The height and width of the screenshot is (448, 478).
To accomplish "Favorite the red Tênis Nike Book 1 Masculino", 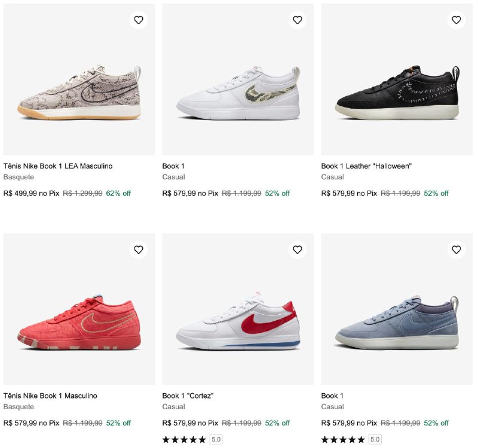I will [x=139, y=250].
